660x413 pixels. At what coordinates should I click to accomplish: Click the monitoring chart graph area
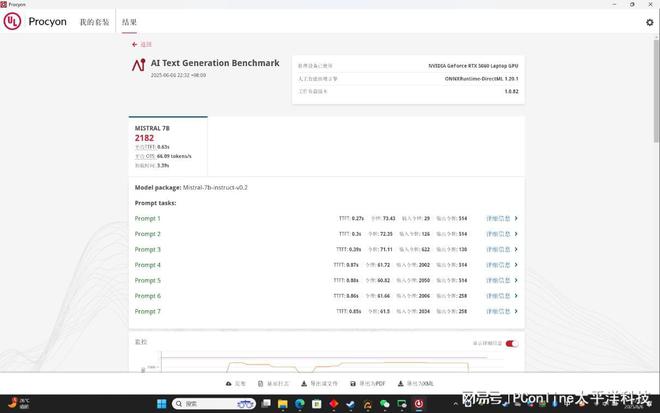(324, 361)
